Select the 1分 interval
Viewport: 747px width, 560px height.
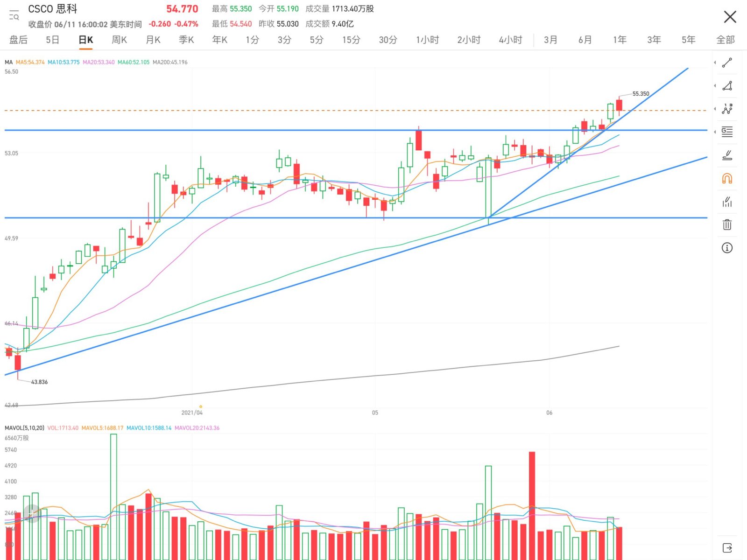click(x=252, y=40)
